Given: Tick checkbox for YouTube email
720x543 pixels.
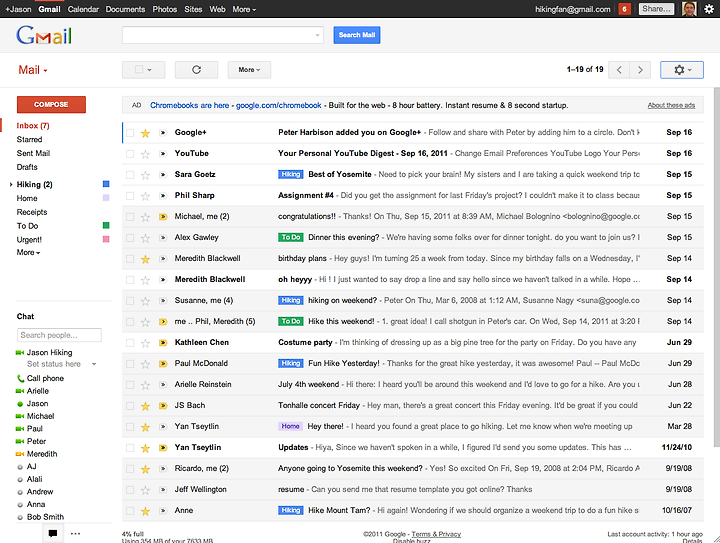Looking at the screenshot, I should tap(130, 154).
